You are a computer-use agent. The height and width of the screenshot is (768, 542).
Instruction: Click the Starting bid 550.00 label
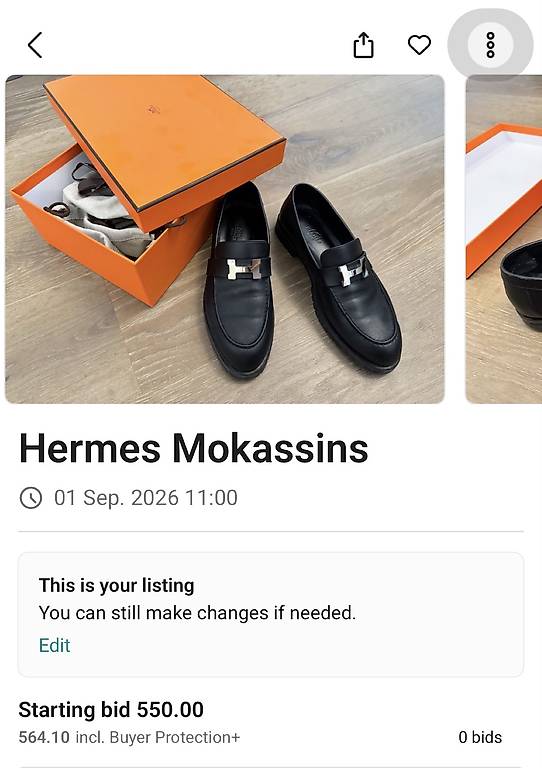click(111, 710)
